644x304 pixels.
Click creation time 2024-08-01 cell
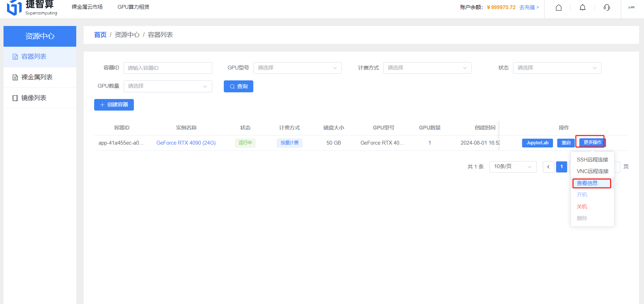pyautogui.click(x=480, y=143)
